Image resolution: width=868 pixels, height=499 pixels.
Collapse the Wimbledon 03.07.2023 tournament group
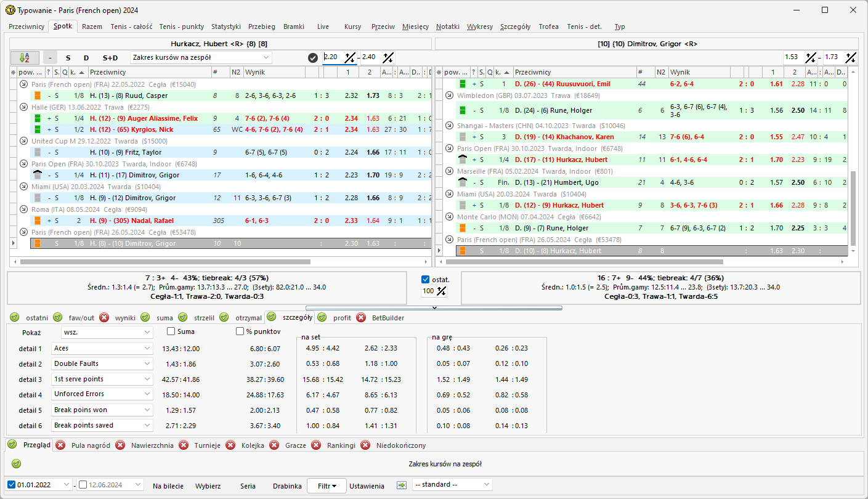click(x=450, y=95)
